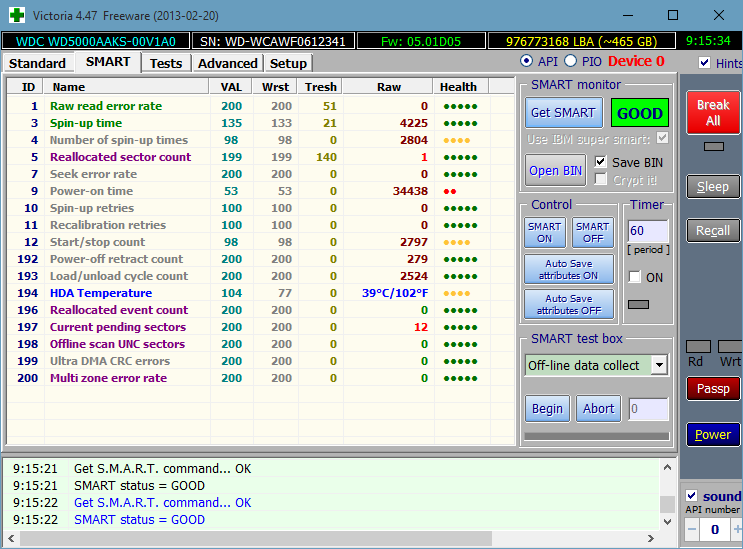Select the Spin-up time row
The width and height of the screenshot is (743, 549).
(261, 123)
